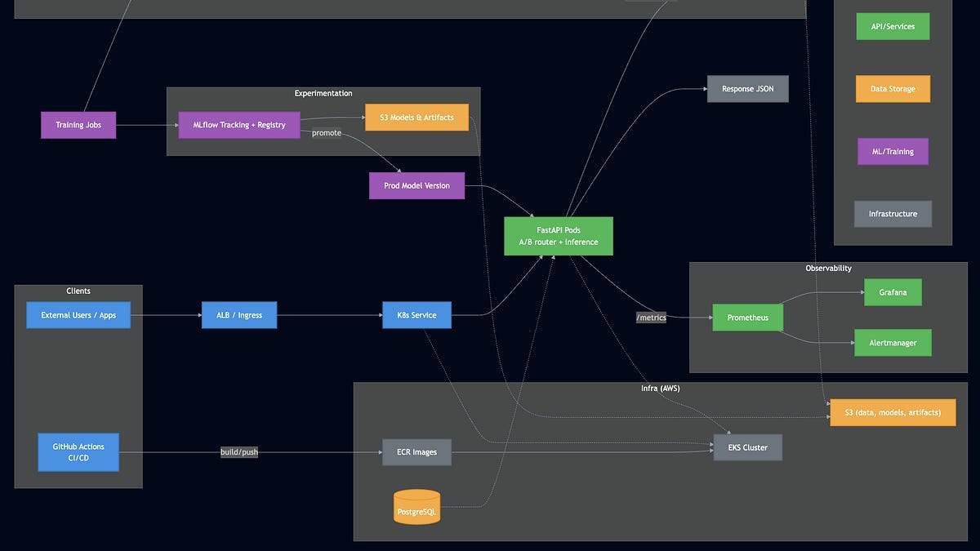Screen dimensions: 980x551
Task: Click the GitHub Actions CI/CD node
Action: pos(78,452)
